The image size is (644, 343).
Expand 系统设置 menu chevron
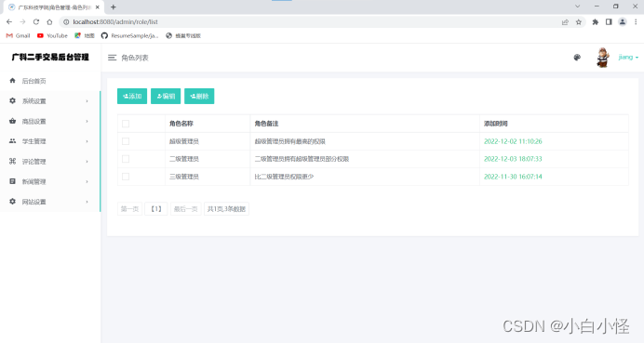(87, 101)
